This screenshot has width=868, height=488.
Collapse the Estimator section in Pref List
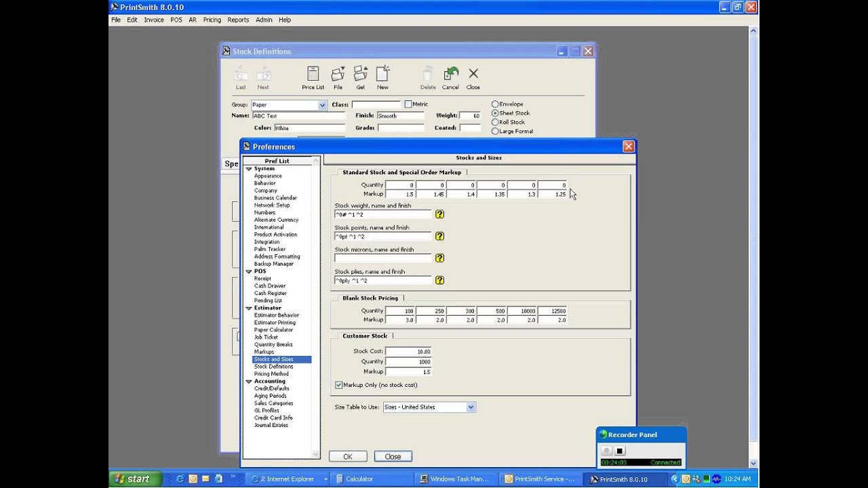(x=249, y=308)
